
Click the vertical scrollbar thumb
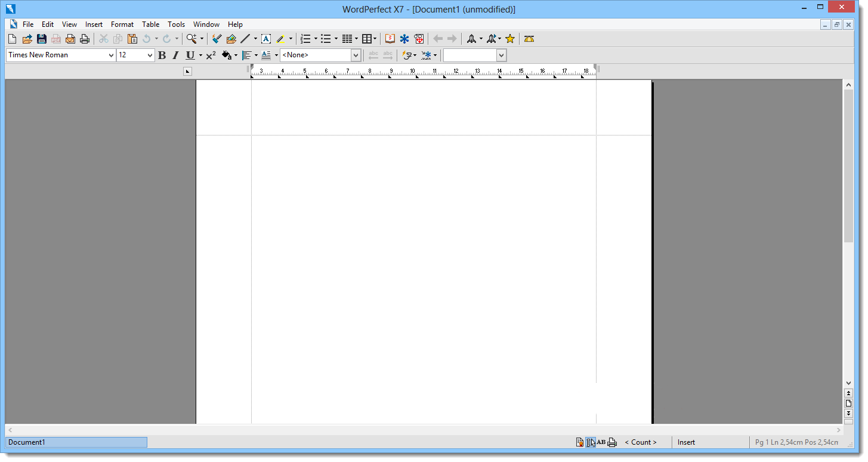coord(848,166)
